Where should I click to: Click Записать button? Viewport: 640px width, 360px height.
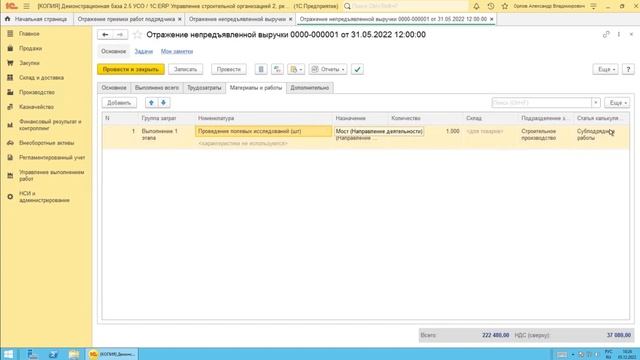coord(185,69)
